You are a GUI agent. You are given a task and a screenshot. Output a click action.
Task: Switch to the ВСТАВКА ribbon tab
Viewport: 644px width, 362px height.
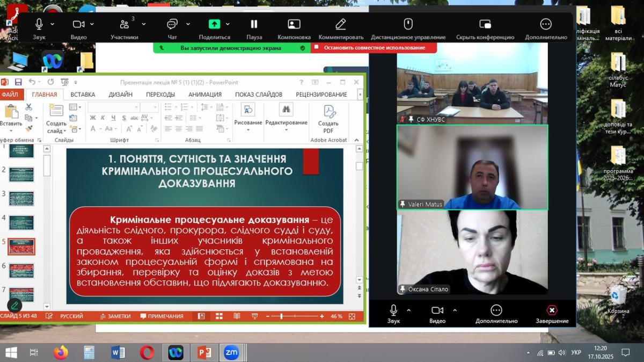click(x=83, y=95)
